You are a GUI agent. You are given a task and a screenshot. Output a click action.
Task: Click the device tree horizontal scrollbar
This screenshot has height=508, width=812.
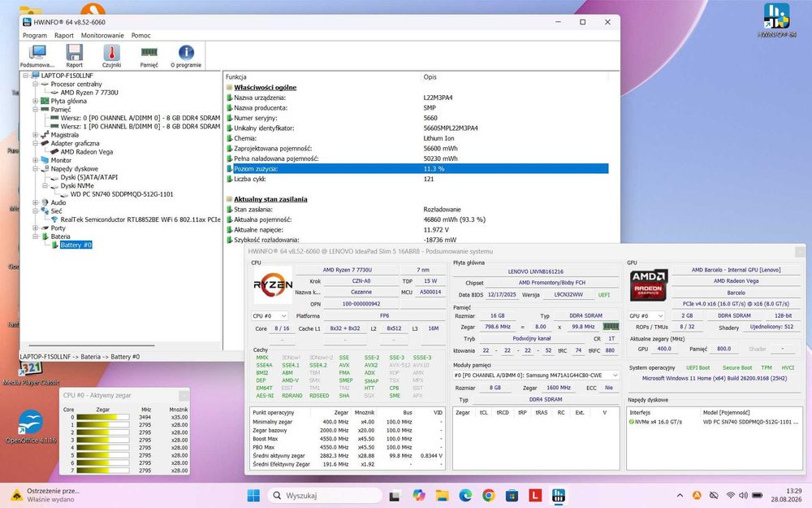point(91,345)
